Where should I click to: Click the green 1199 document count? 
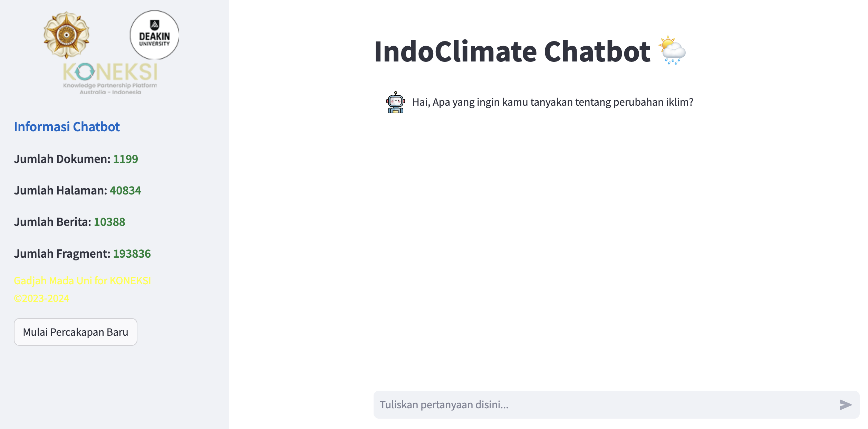(x=126, y=159)
